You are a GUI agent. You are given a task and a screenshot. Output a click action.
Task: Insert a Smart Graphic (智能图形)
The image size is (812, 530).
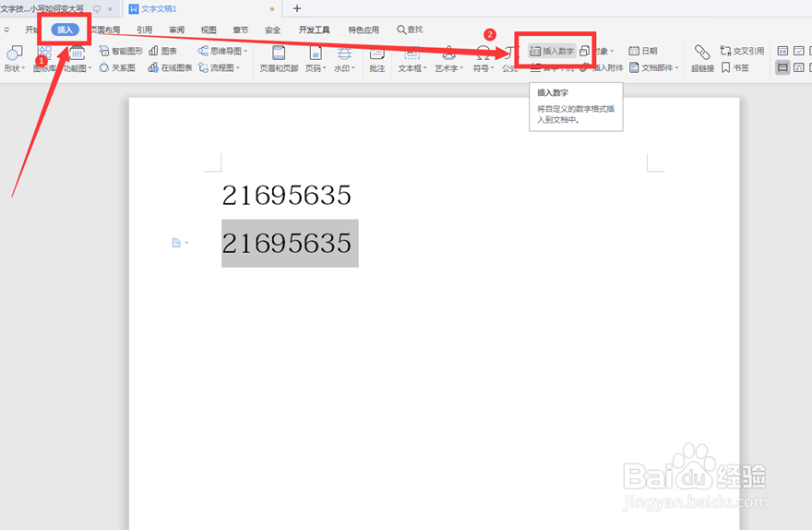click(x=121, y=51)
